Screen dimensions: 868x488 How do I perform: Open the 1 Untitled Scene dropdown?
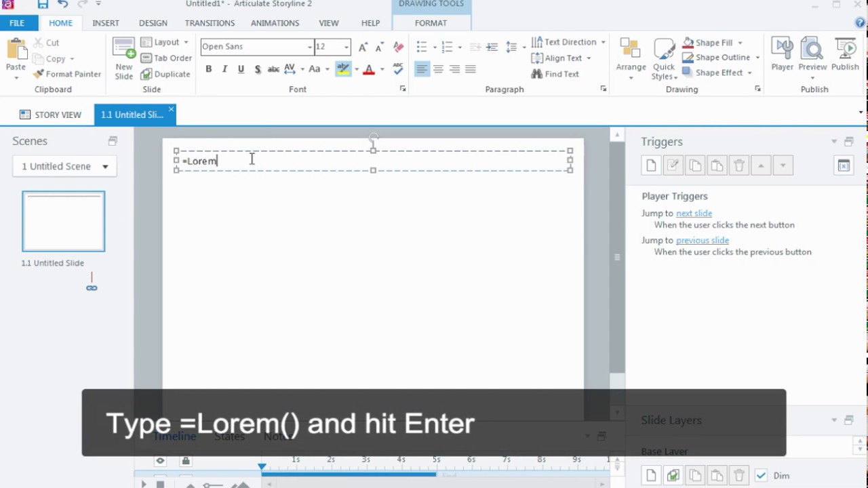[65, 166]
